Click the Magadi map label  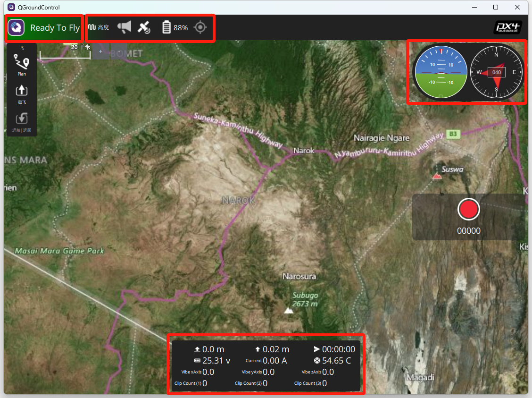(421, 378)
